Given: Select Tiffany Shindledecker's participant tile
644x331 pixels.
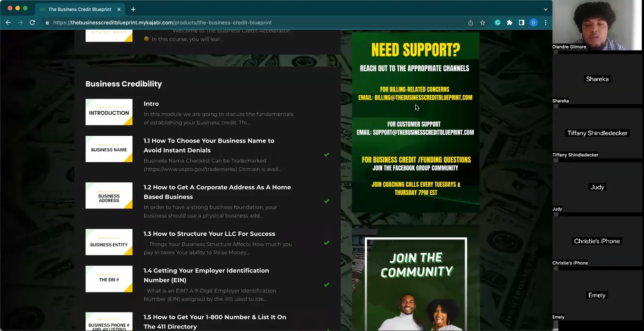Looking at the screenshot, I should pos(597,133).
